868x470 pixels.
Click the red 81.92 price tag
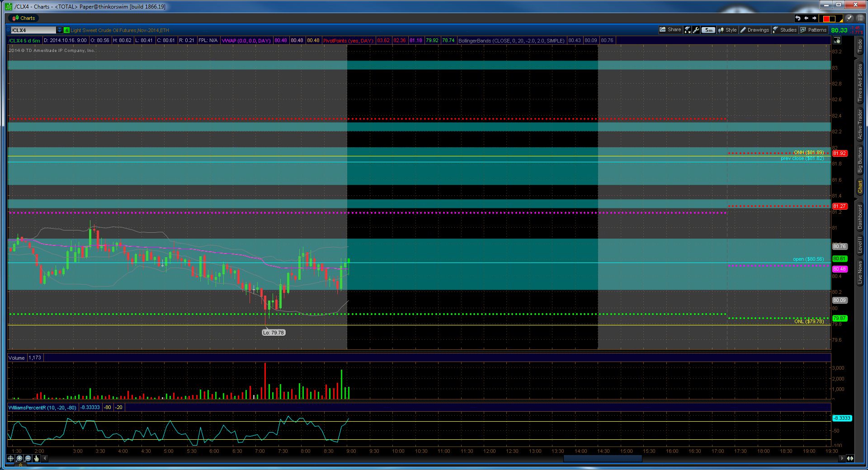pyautogui.click(x=840, y=153)
